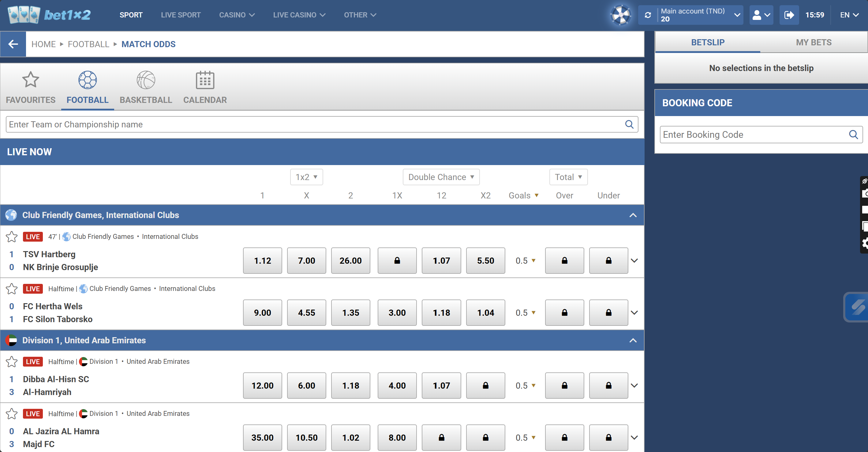Switch to the MY BETS tab
This screenshot has height=452, width=868.
(x=814, y=42)
